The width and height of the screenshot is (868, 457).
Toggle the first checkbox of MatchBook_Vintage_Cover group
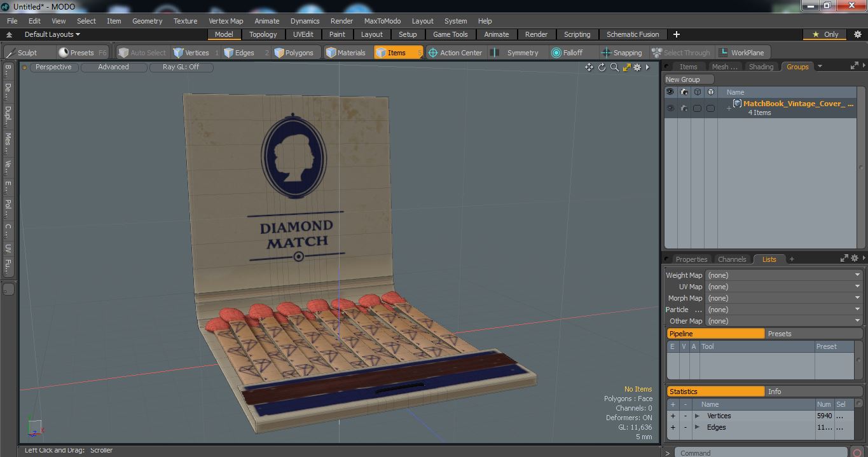(698, 108)
